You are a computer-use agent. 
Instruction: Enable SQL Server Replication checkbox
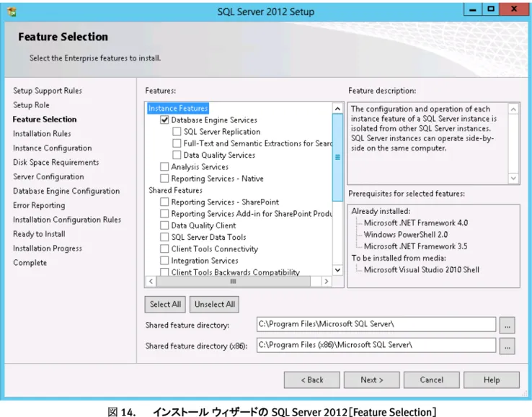tap(177, 132)
